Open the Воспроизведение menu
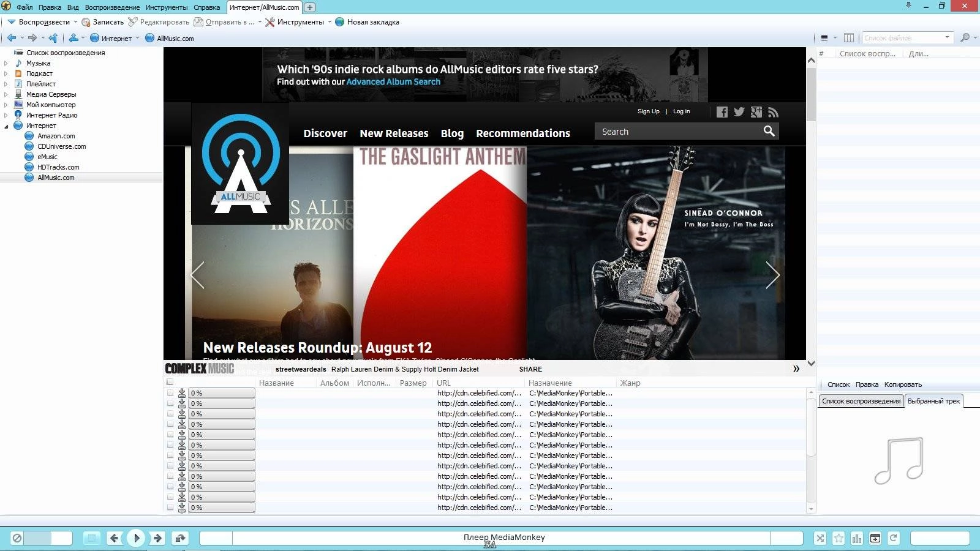Image resolution: width=980 pixels, height=551 pixels. coord(112,7)
